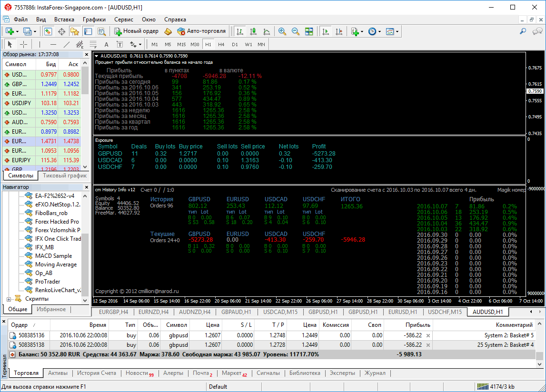Draw a trendline with the line tool

pyautogui.click(x=66, y=44)
